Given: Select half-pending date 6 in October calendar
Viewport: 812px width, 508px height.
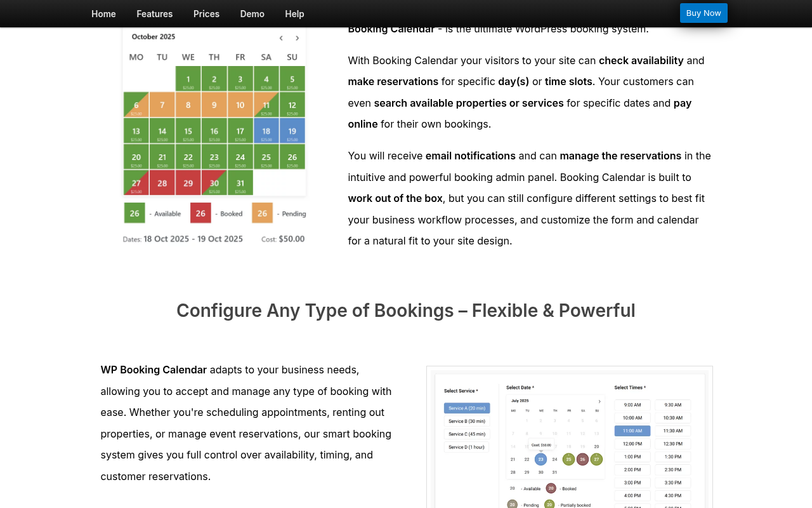Looking at the screenshot, I should pyautogui.click(x=136, y=105).
